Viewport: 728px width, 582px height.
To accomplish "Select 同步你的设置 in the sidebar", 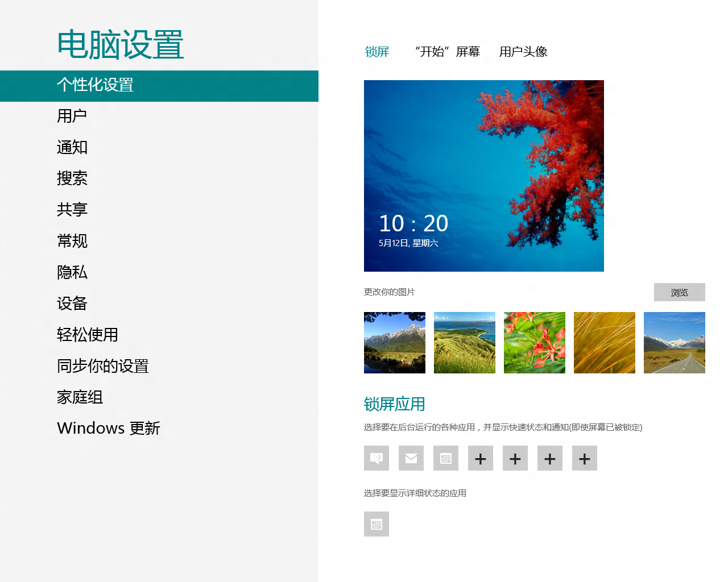I will point(159,366).
